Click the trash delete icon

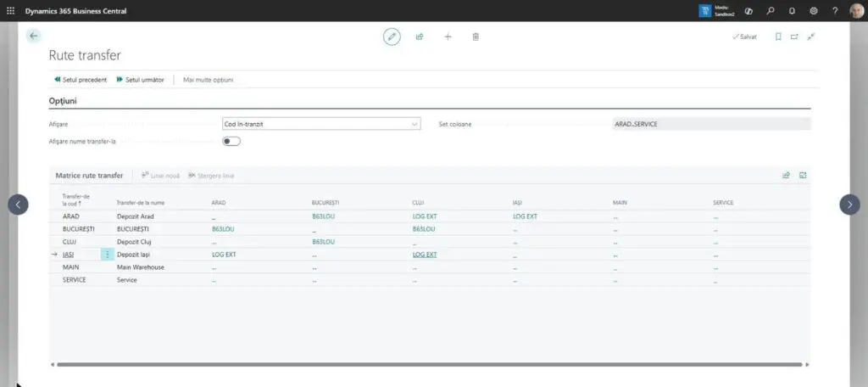[x=476, y=36]
